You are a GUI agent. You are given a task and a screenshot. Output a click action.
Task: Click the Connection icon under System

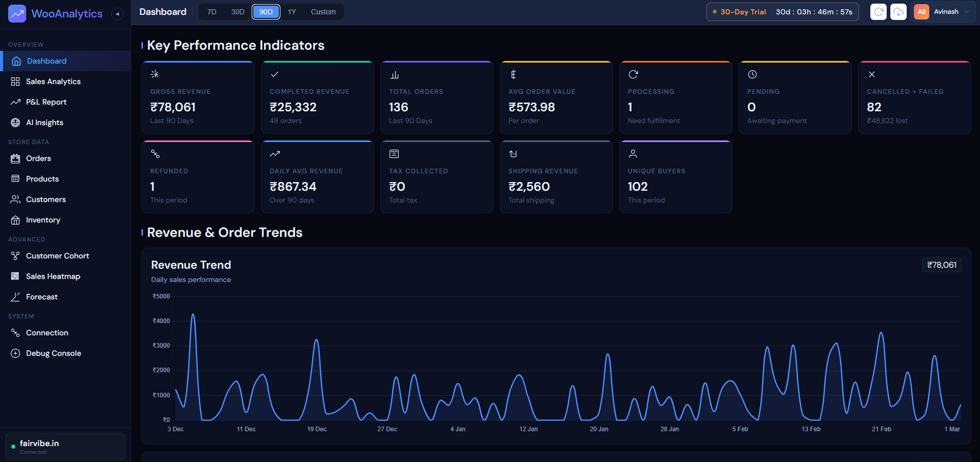(15, 332)
